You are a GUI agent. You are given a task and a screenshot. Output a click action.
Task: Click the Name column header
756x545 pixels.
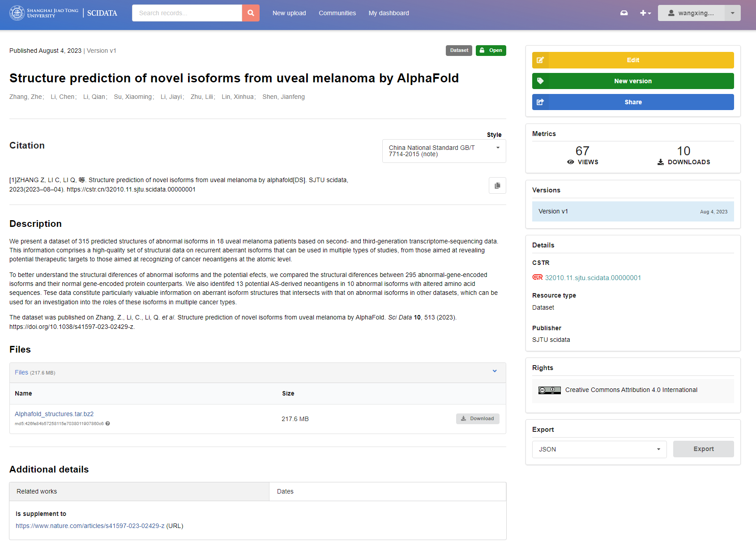click(x=23, y=393)
